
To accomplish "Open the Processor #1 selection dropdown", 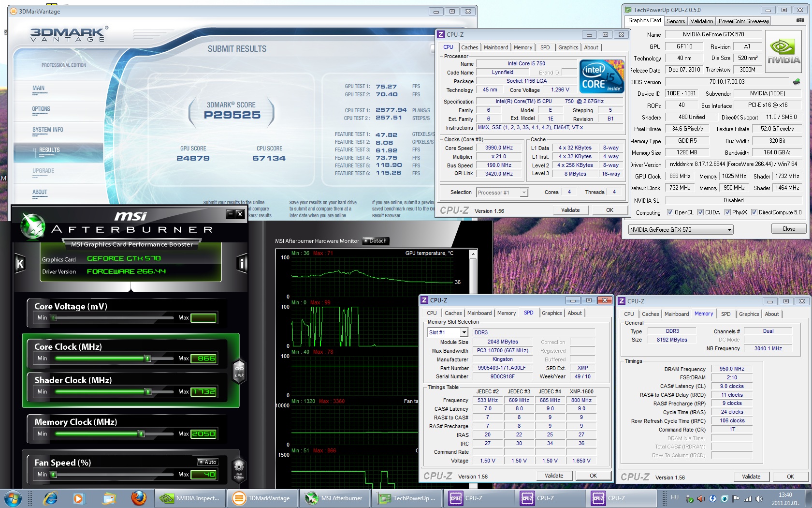I will coord(502,193).
